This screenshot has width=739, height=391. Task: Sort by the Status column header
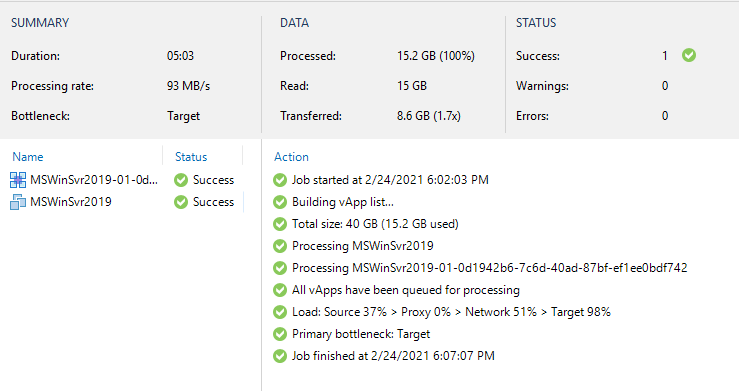coord(191,157)
